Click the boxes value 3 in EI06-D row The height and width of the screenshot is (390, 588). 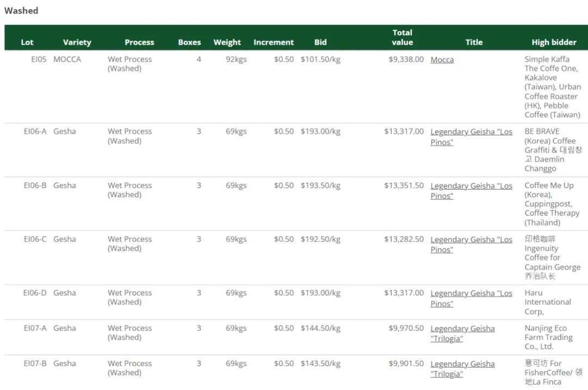coord(199,292)
